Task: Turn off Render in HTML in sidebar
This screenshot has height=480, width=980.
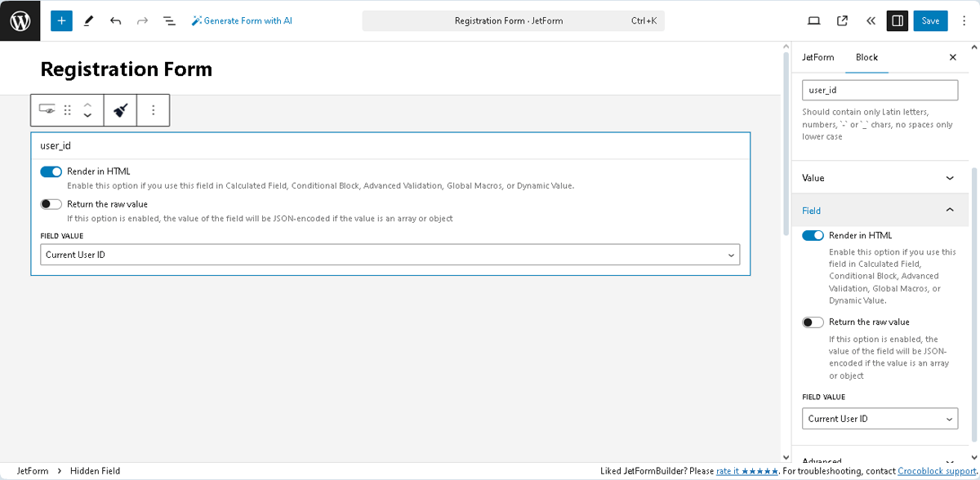Action: tap(813, 235)
